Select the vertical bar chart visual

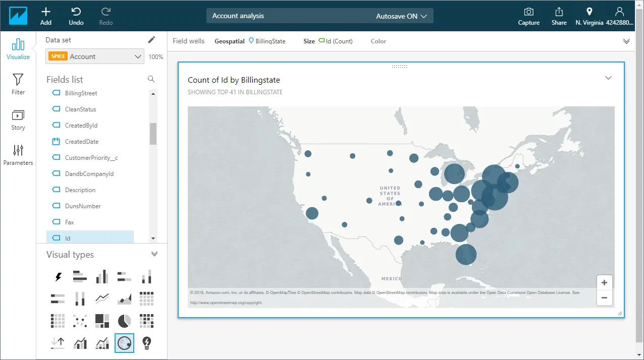[x=101, y=276]
